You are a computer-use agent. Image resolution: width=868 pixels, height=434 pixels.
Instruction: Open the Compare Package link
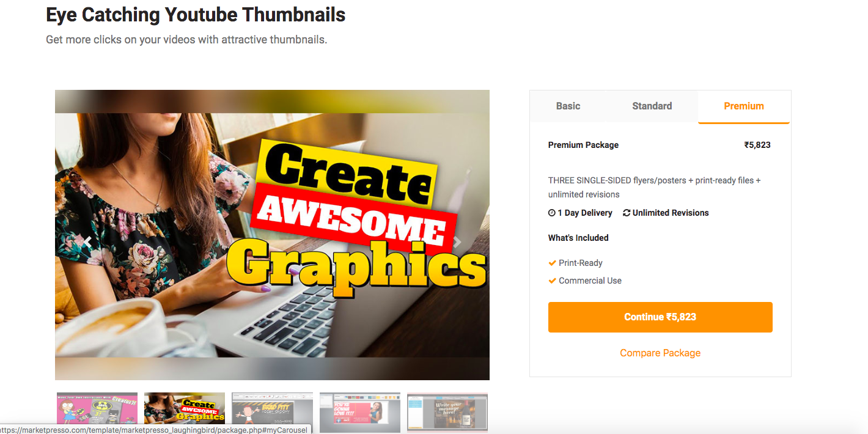660,353
